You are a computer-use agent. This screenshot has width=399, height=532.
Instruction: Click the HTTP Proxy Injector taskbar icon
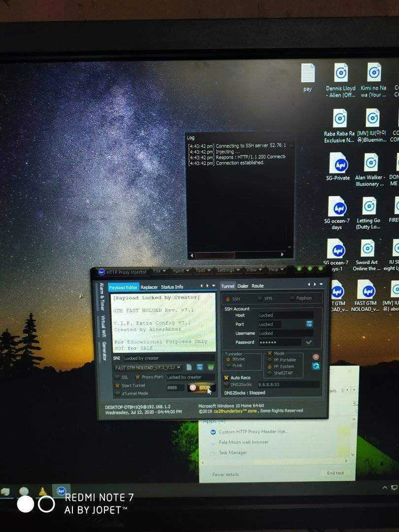[61, 491]
